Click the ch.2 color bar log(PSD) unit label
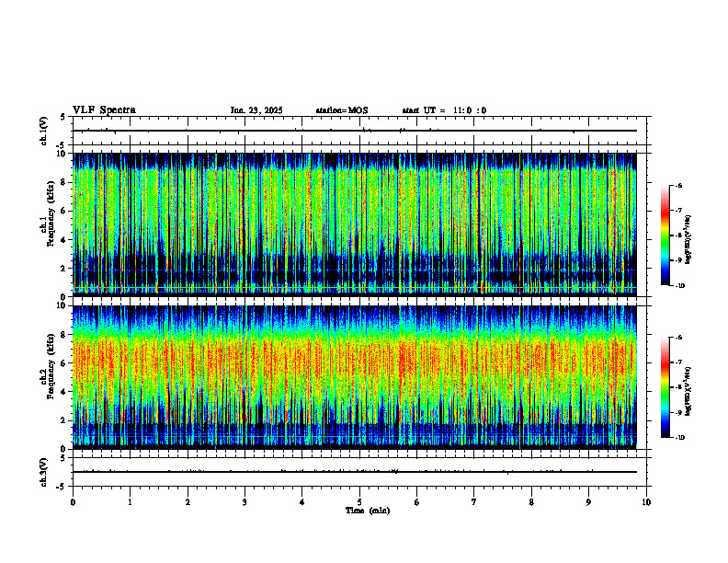Viewport: 728px width, 563px height. coord(688,391)
